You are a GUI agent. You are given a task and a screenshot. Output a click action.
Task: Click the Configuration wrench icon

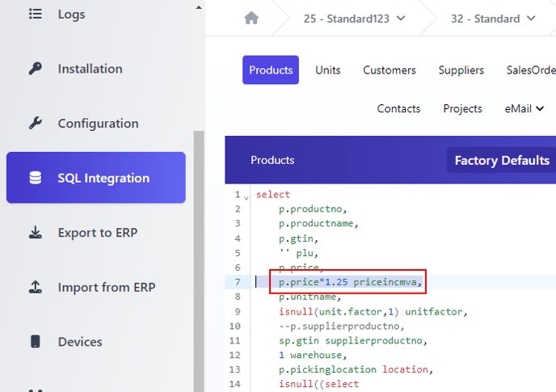pos(36,123)
